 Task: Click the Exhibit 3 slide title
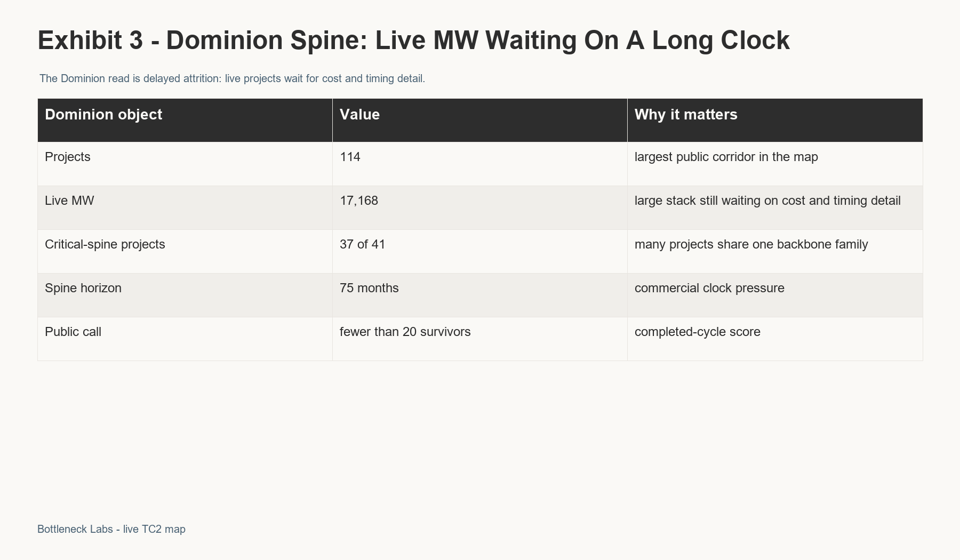[413, 41]
